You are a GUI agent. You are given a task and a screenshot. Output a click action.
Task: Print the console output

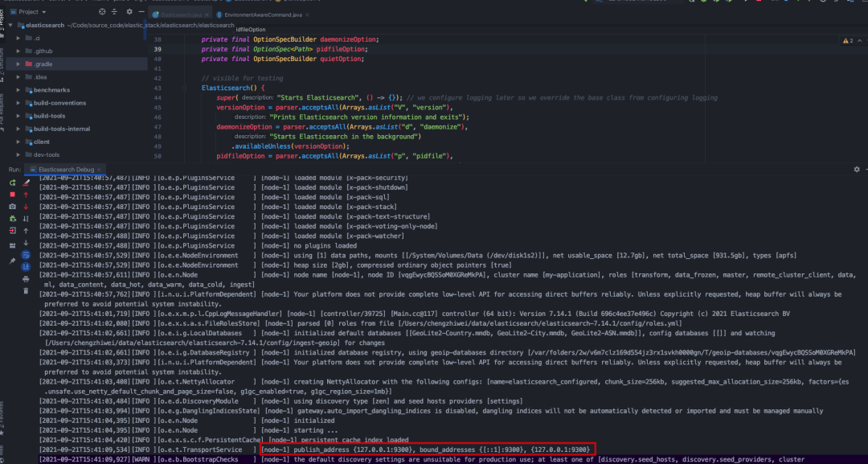point(26,279)
